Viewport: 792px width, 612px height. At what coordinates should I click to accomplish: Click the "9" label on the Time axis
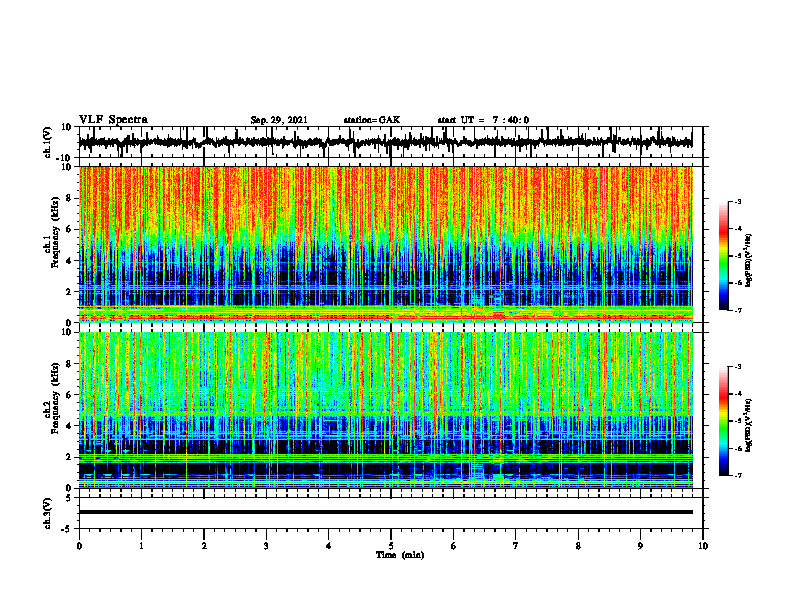tap(640, 546)
